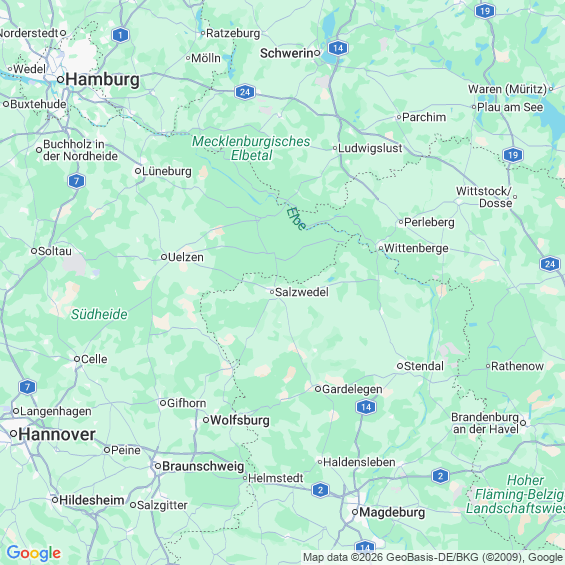Select the Salzwedel town label

(x=302, y=292)
